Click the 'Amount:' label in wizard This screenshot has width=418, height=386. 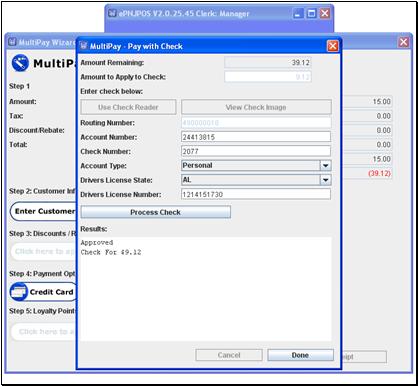(23, 102)
